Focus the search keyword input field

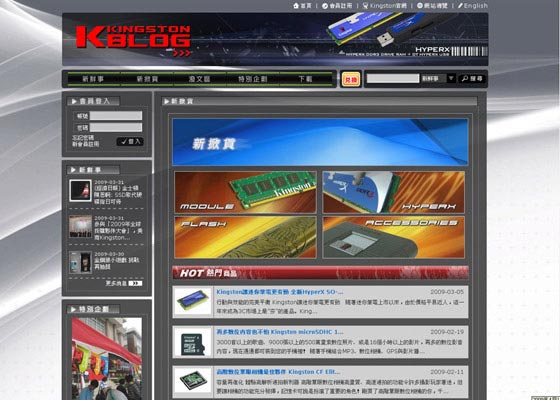[393, 78]
